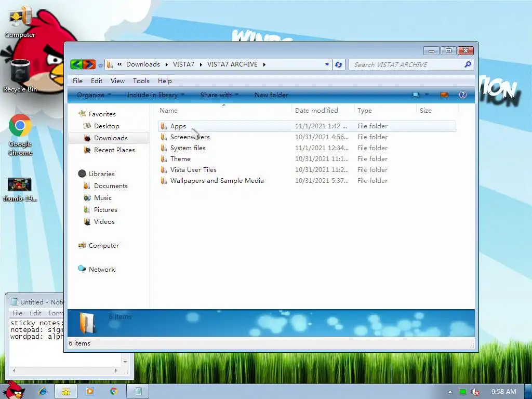
Task: Change the view with the views icon
Action: 416,95
